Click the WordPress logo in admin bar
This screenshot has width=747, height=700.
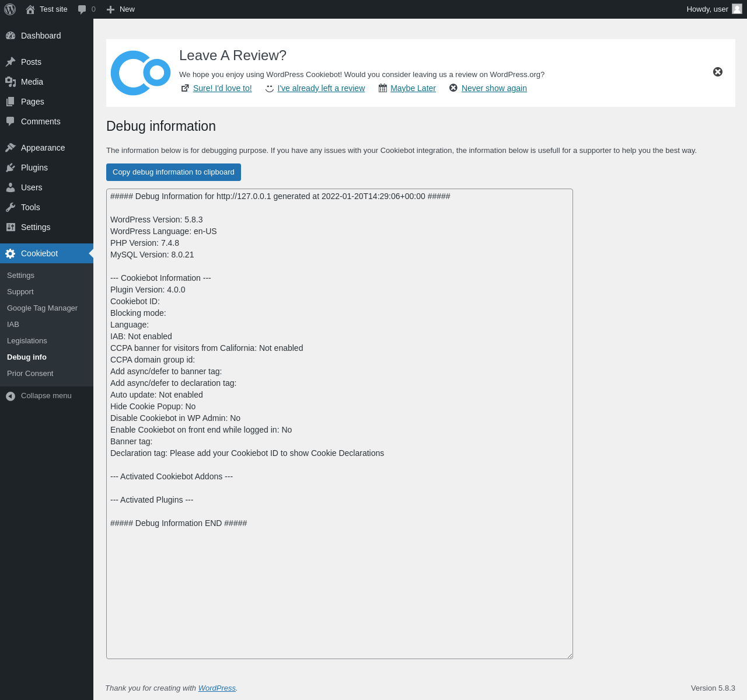click(x=10, y=9)
